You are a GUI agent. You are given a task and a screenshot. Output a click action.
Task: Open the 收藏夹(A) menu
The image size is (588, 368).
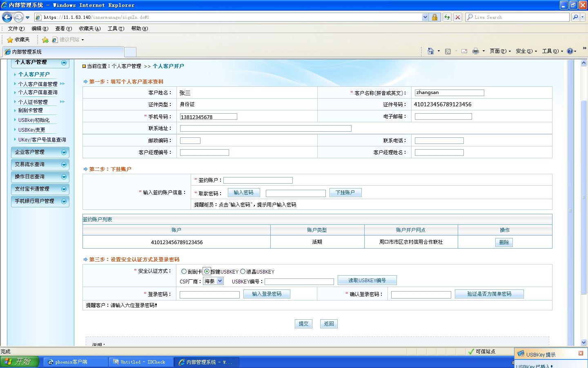pos(90,29)
